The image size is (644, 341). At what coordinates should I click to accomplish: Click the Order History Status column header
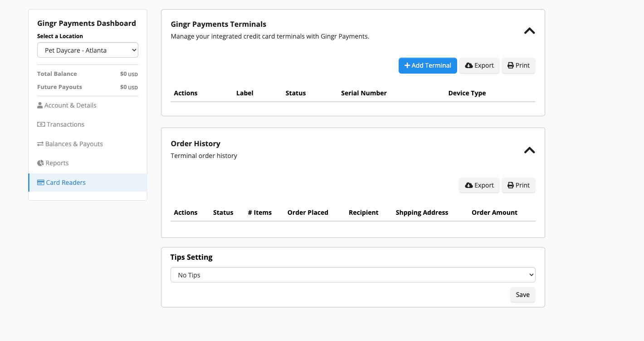tap(223, 213)
